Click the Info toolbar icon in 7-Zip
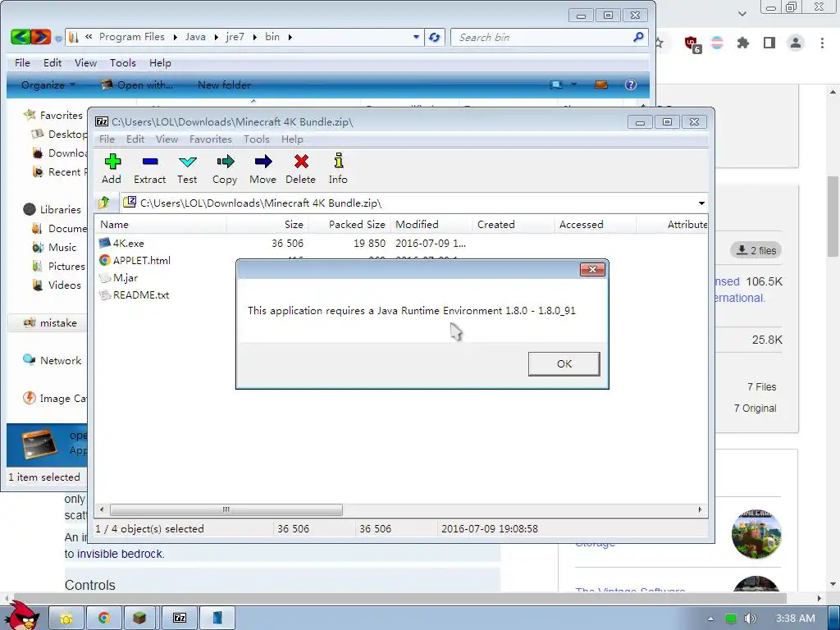 coord(338,169)
